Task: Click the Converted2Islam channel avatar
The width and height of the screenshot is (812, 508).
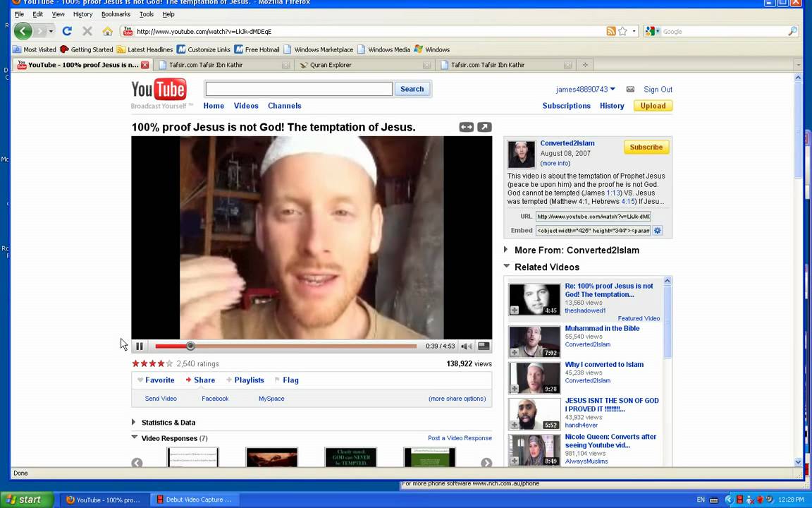Action: (x=521, y=154)
